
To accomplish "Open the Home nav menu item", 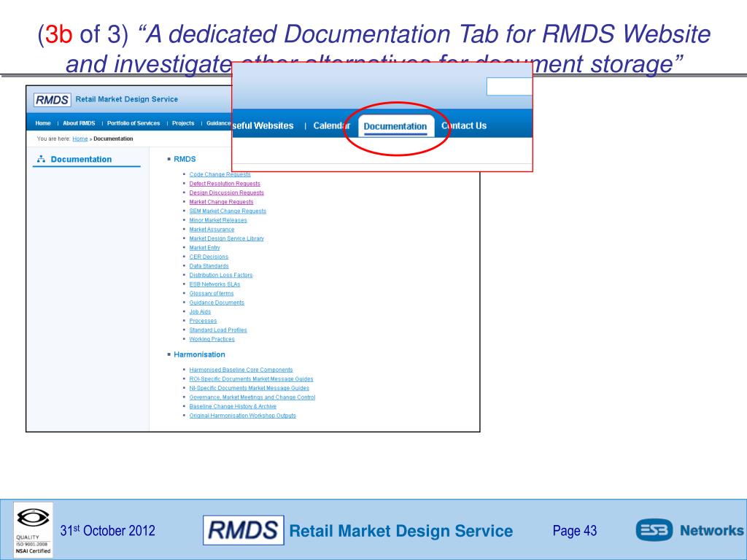I will tap(43, 123).
